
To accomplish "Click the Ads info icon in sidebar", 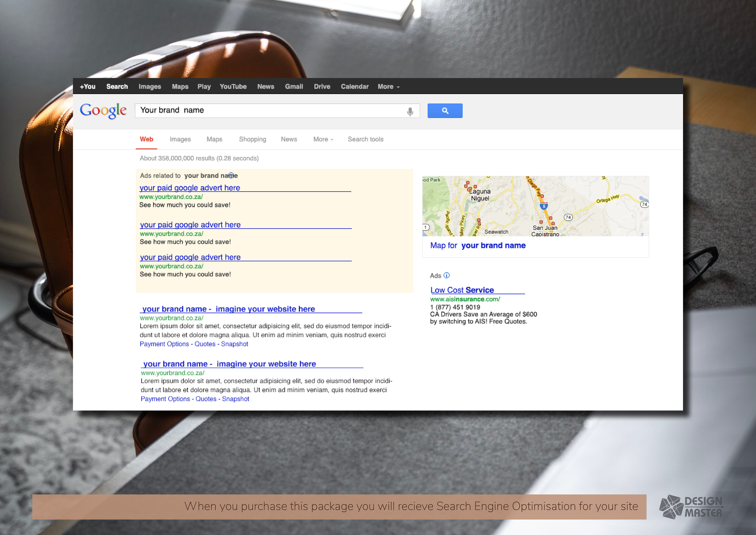I will pos(447,275).
